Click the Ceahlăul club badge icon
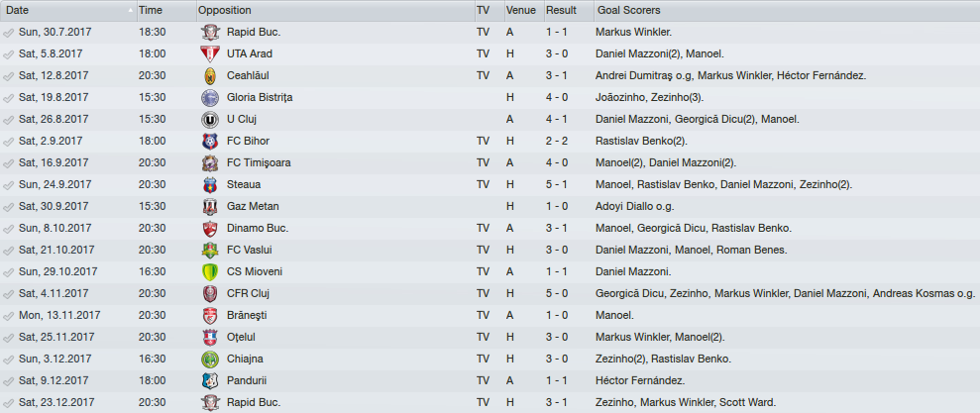Viewport: 980px width, 413px height. pos(210,75)
